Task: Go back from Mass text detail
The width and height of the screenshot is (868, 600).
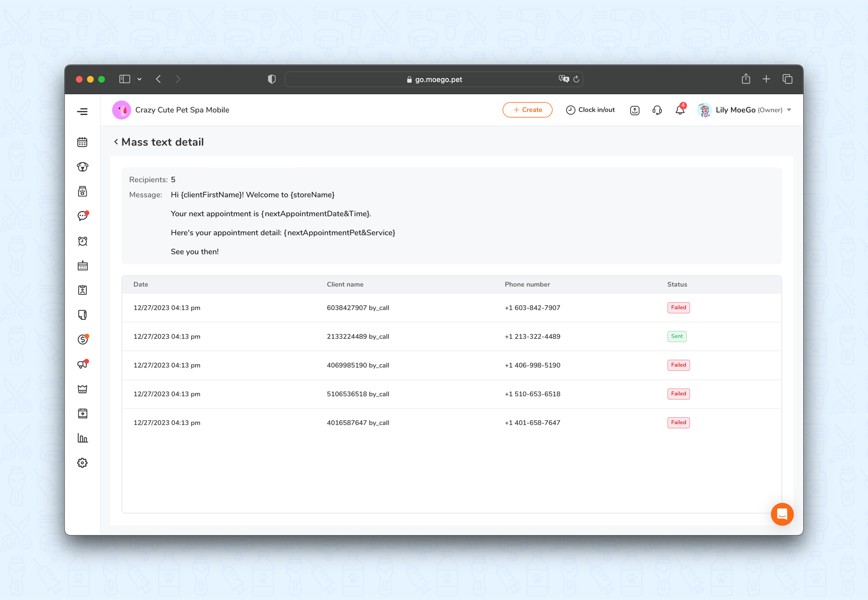Action: click(x=116, y=142)
